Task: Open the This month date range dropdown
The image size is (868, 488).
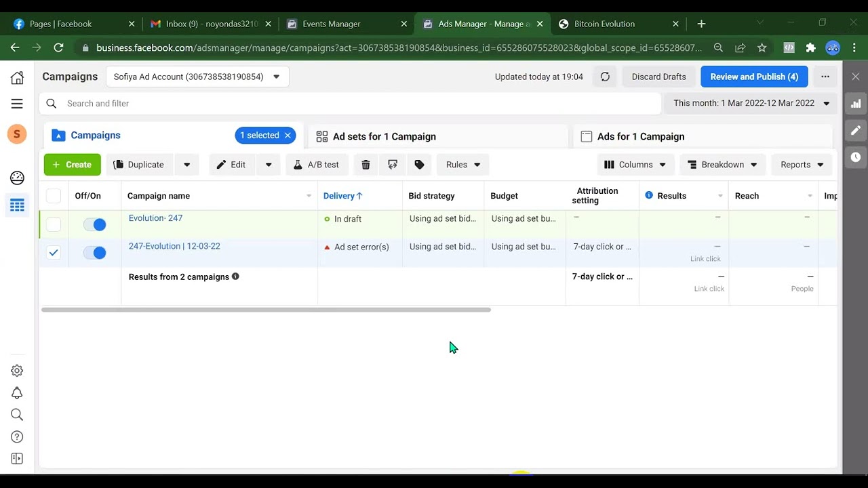Action: (751, 103)
